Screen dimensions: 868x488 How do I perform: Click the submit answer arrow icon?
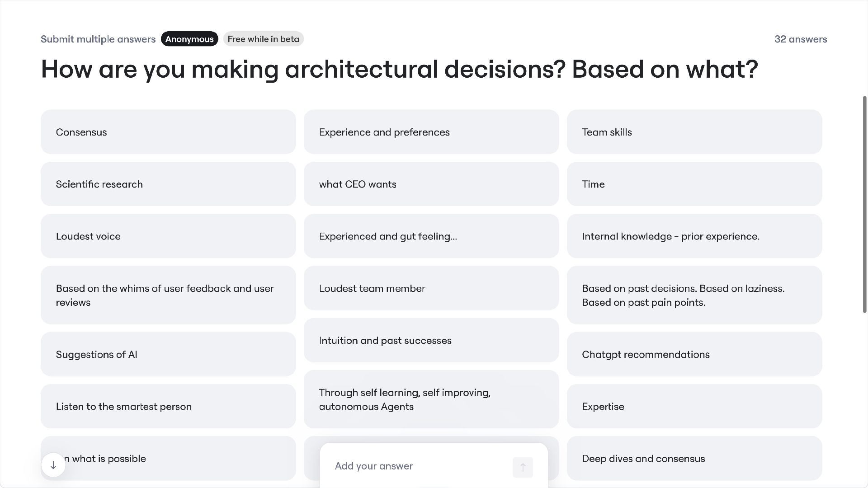[523, 467]
